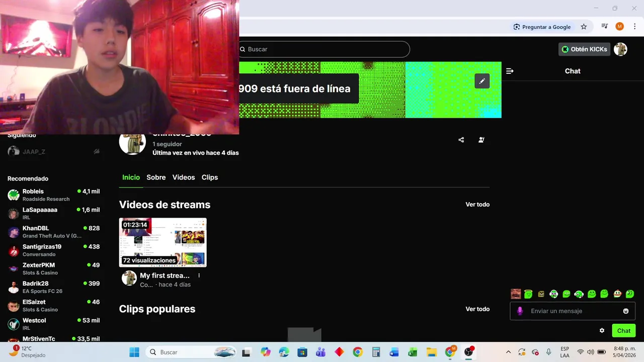644x362 pixels.
Task: Open recommended channel ZexterPKM
Action: click(53, 268)
